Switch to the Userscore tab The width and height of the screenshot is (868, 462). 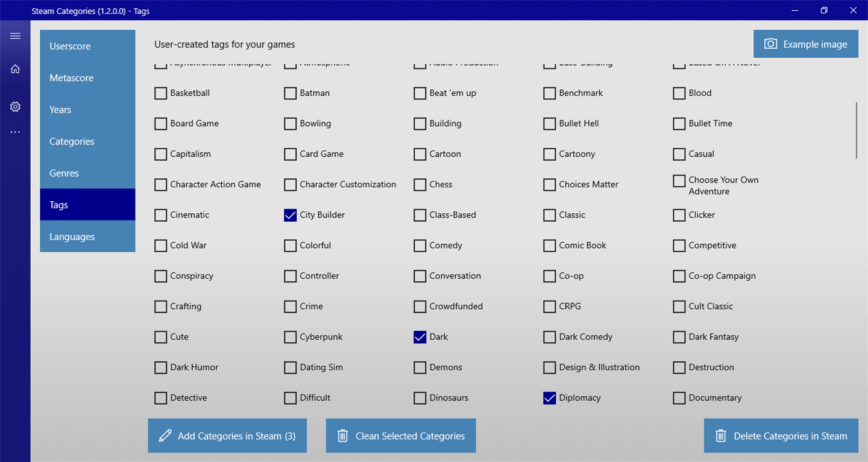(x=87, y=46)
